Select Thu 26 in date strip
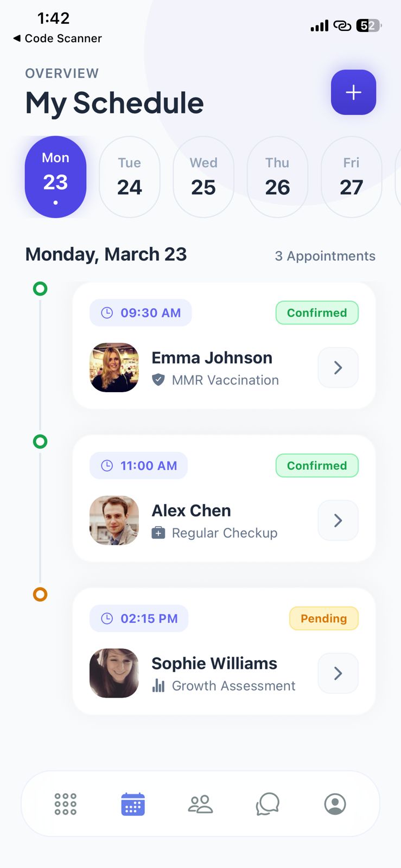The image size is (401, 868). (x=277, y=177)
